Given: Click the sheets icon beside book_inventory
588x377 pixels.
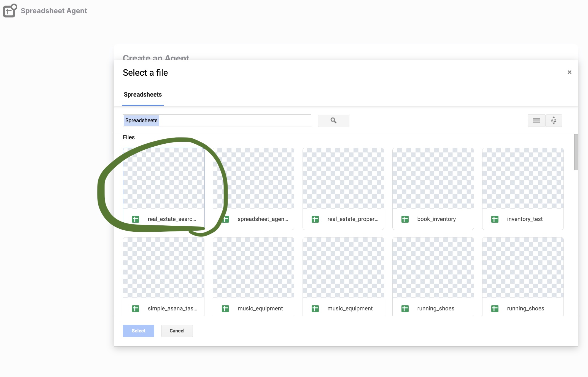Looking at the screenshot, I should (x=405, y=219).
